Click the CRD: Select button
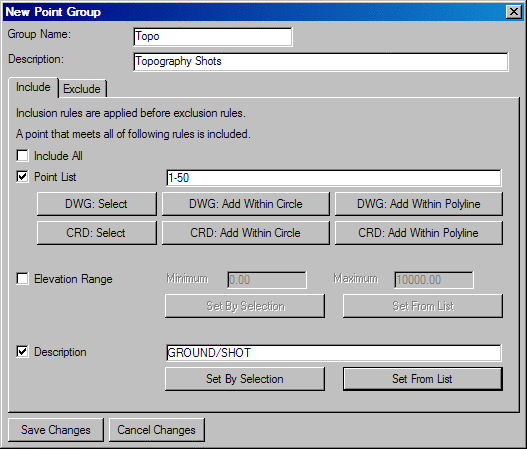Image resolution: width=527 pixels, height=449 pixels. click(96, 233)
